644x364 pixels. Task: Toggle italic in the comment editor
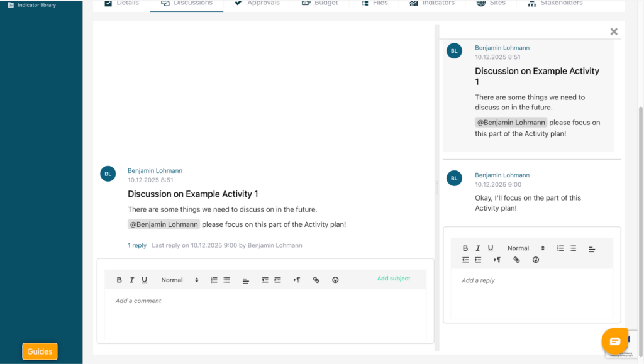[132, 280]
